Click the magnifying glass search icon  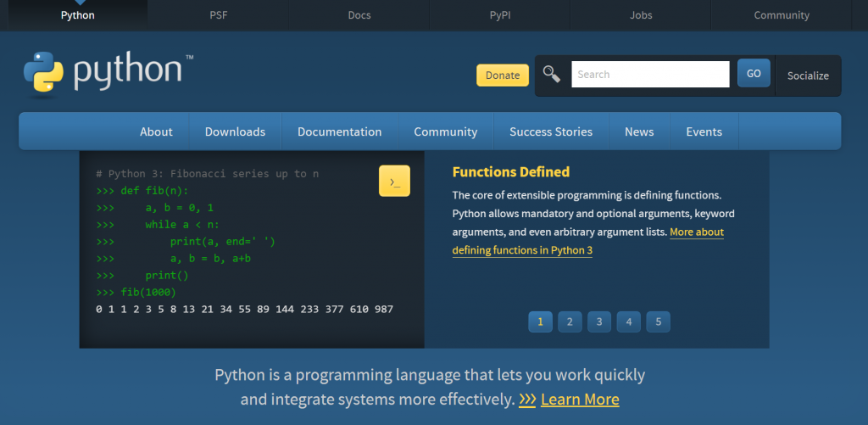551,74
